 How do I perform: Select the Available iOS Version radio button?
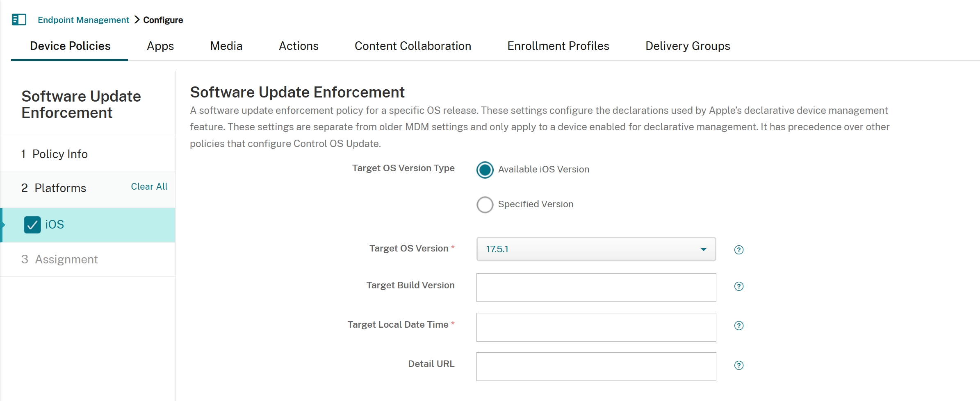click(x=485, y=170)
